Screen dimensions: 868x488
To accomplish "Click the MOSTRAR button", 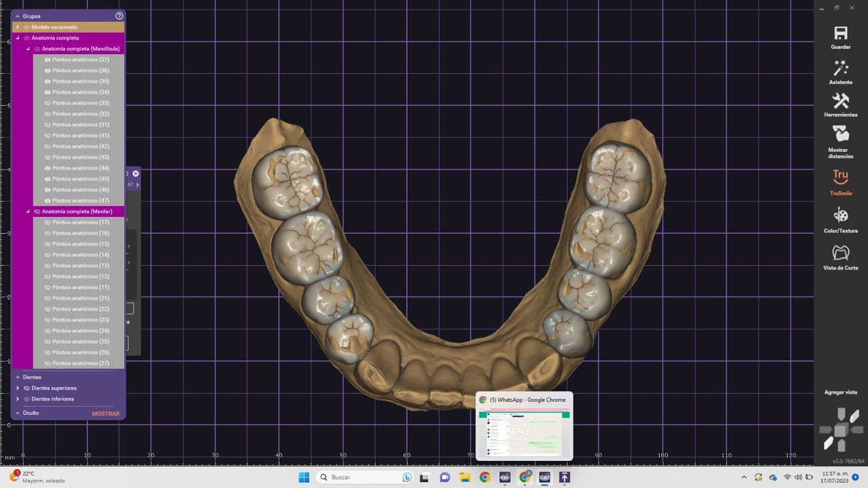I will [x=105, y=413].
